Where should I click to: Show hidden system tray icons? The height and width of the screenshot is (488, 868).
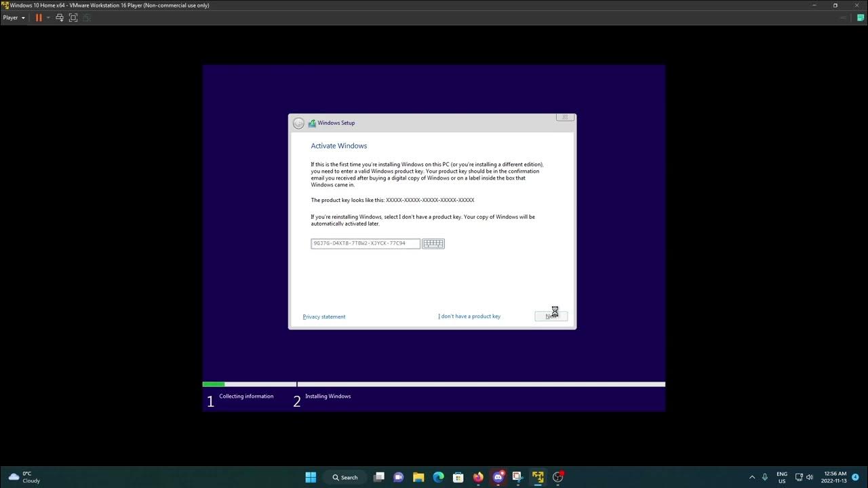751,477
